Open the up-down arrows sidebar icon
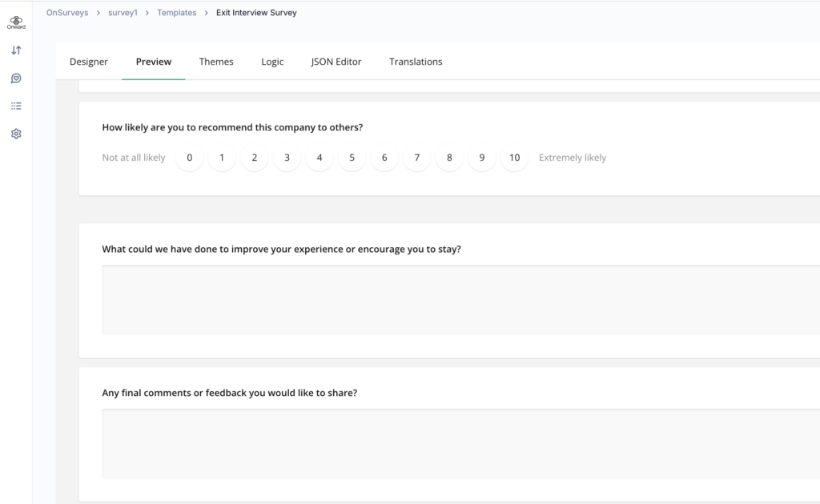The height and width of the screenshot is (504, 820). coord(16,50)
